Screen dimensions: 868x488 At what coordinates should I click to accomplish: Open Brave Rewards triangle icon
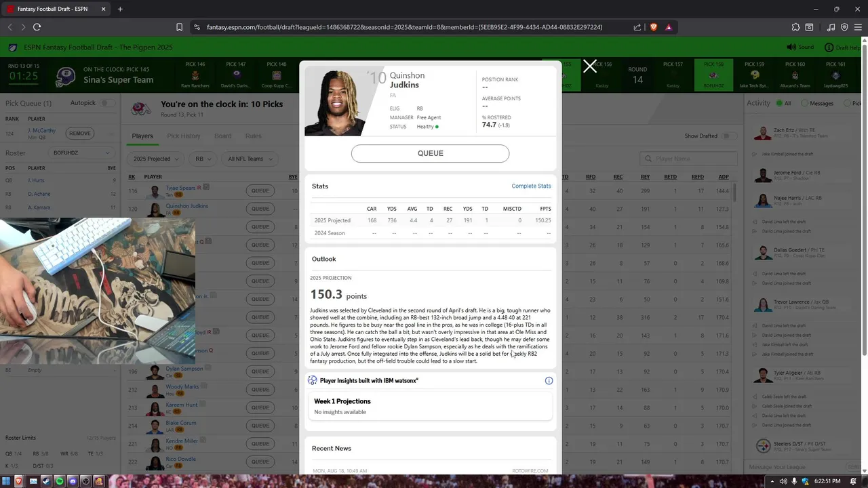click(669, 27)
